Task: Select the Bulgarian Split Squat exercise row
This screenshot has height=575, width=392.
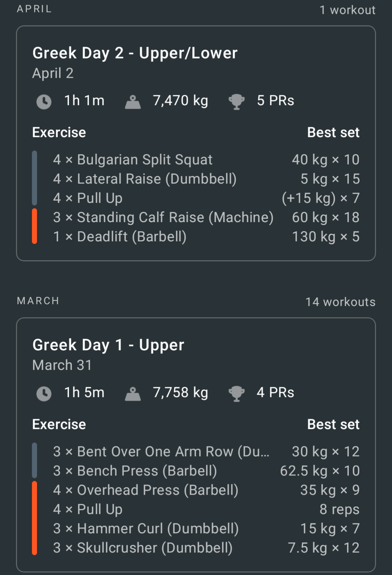Action: coord(196,160)
